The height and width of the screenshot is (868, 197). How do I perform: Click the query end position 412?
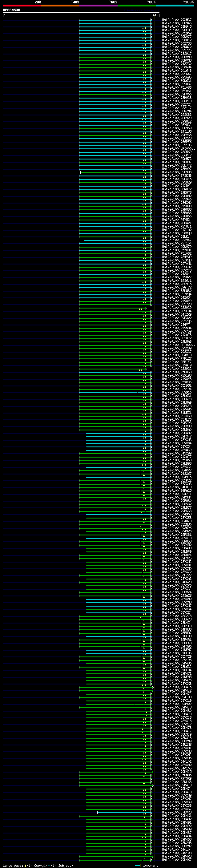(155, 15)
